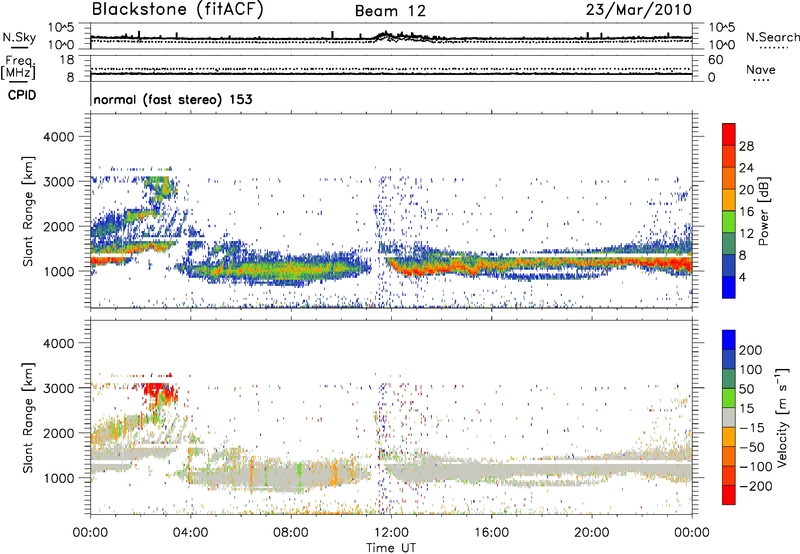Click the 'N.Search' legend label
The image size is (800, 554).
[x=772, y=37]
